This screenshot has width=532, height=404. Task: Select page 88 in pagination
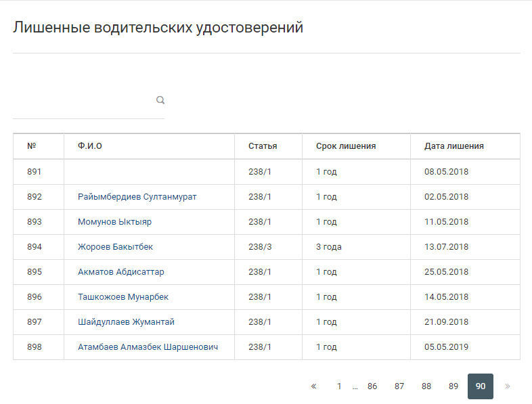[426, 386]
